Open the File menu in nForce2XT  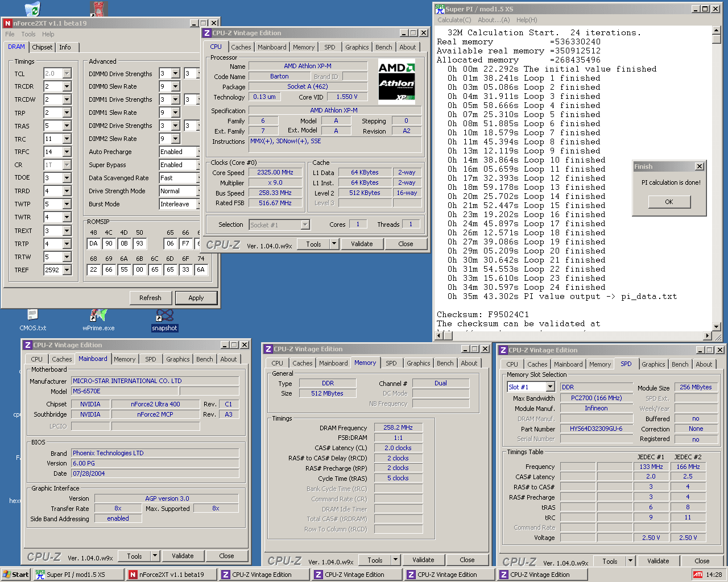click(10, 34)
